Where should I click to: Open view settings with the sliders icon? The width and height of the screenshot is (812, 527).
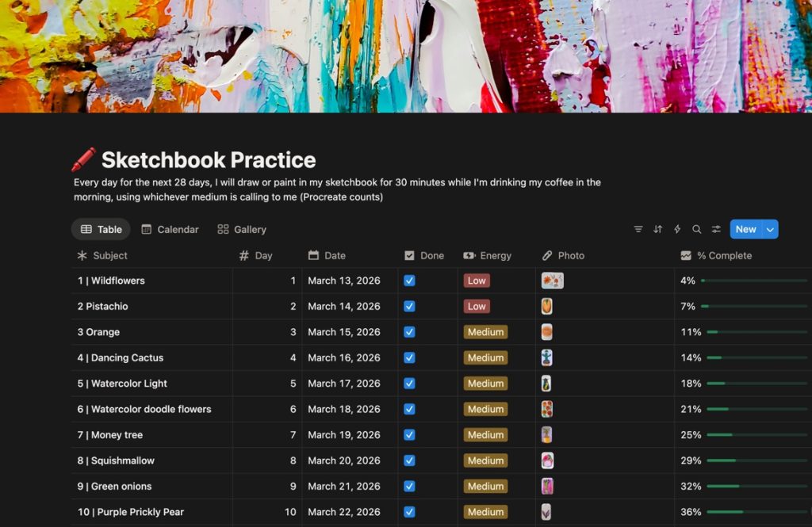(716, 229)
